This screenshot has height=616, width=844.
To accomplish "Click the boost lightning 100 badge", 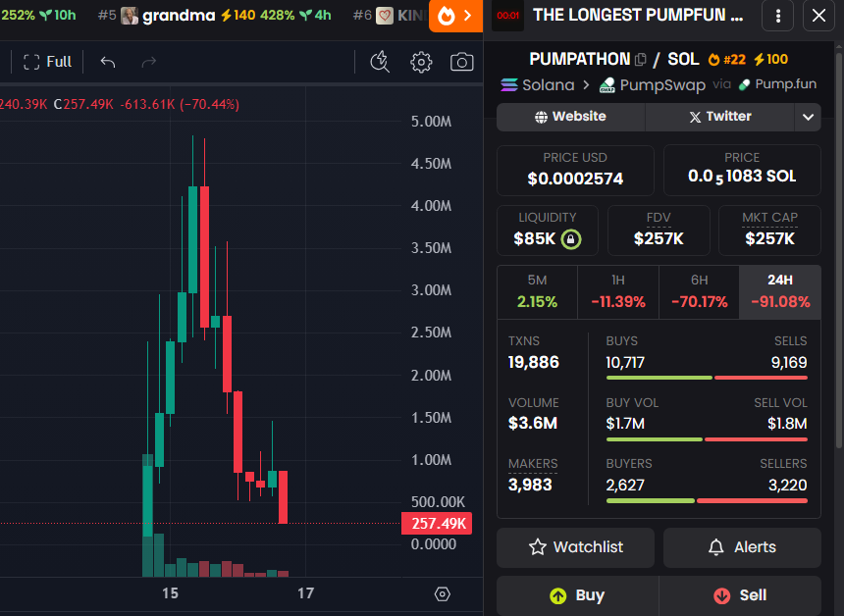I will 770,59.
